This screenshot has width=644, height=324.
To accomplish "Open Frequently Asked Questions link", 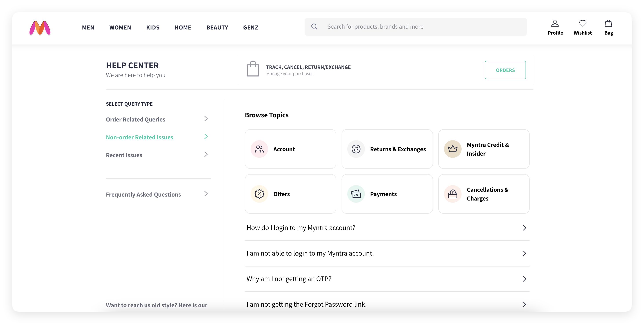I will 143,194.
